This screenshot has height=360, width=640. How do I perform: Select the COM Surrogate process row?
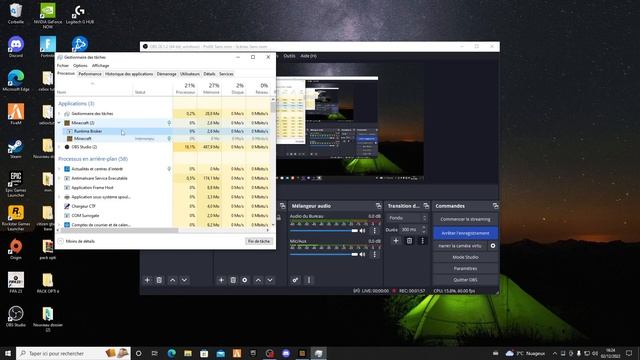[163, 216]
